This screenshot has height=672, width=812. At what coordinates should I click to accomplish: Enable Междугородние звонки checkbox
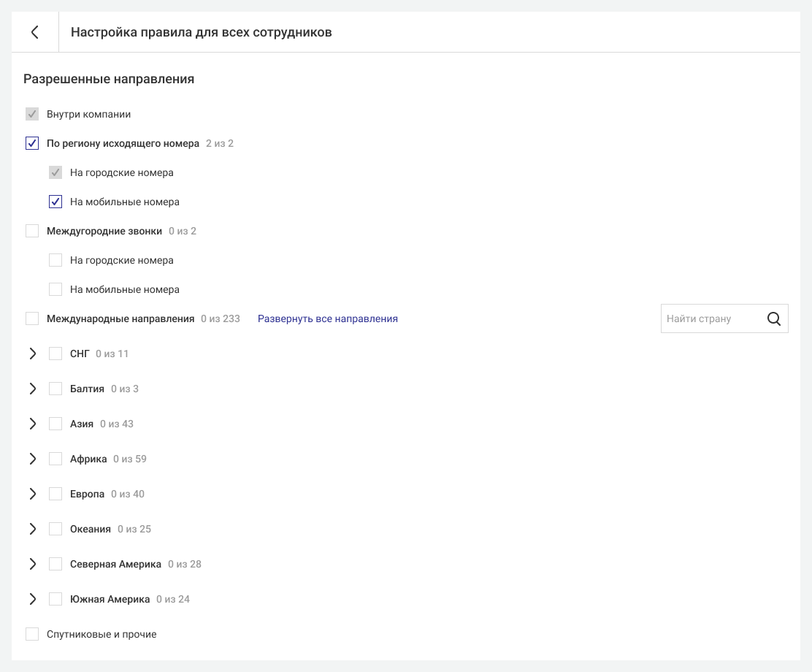coord(32,231)
